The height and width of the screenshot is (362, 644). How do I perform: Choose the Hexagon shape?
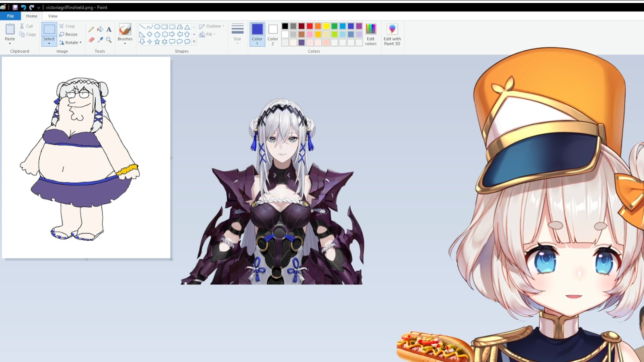point(165,34)
